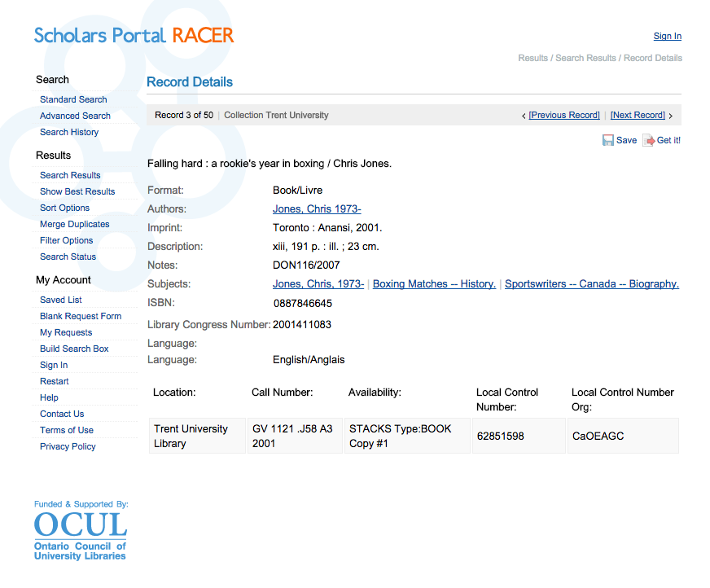The height and width of the screenshot is (588, 710).
Task: Click author link Jones, Chris 1973-
Action: click(x=317, y=209)
